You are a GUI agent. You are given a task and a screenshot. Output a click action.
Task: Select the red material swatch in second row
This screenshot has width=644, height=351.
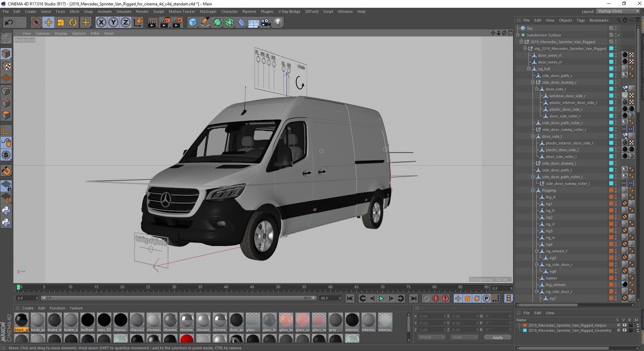click(187, 339)
